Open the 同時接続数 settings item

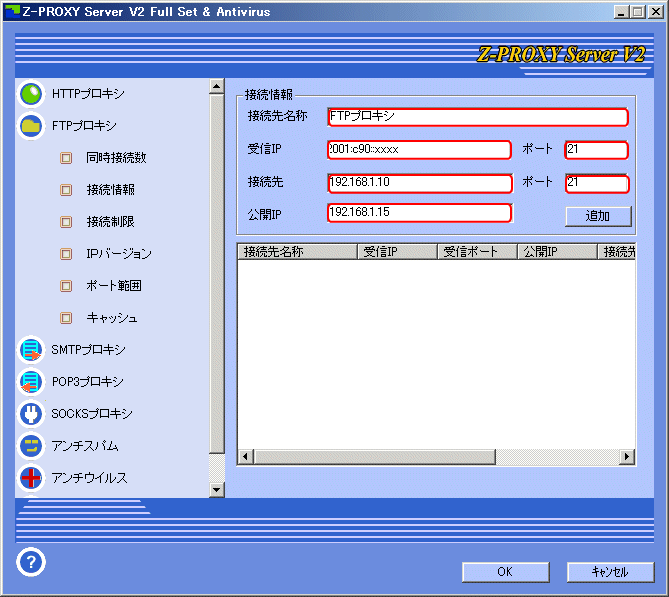(x=116, y=158)
